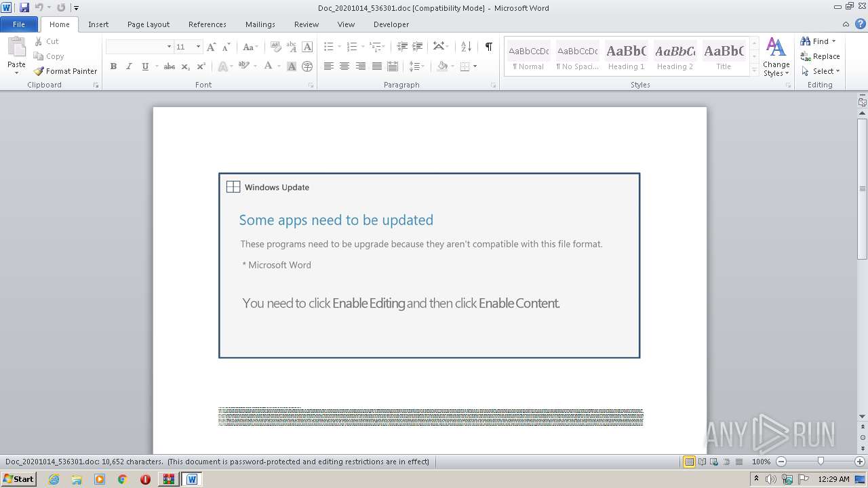Switch to Web Layout view
This screenshot has height=488, width=868.
714,462
